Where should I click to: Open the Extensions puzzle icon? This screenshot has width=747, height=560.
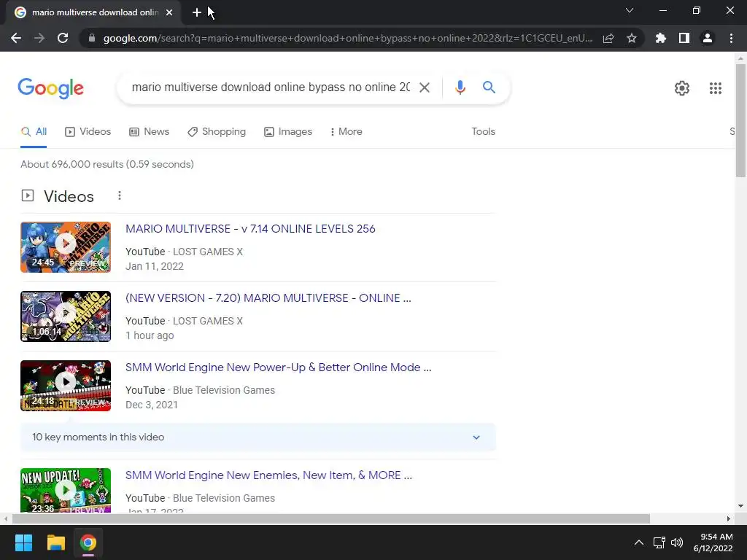tap(661, 38)
